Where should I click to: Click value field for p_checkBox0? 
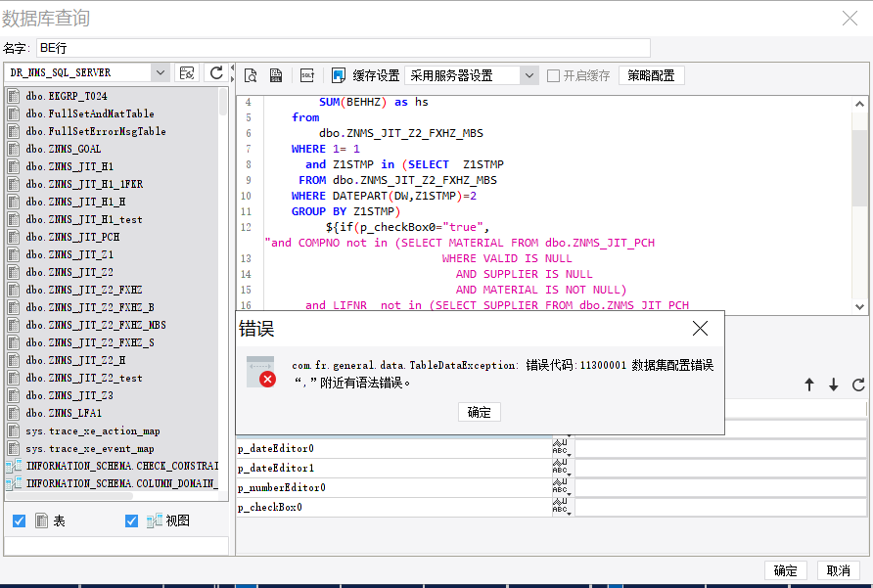720,507
